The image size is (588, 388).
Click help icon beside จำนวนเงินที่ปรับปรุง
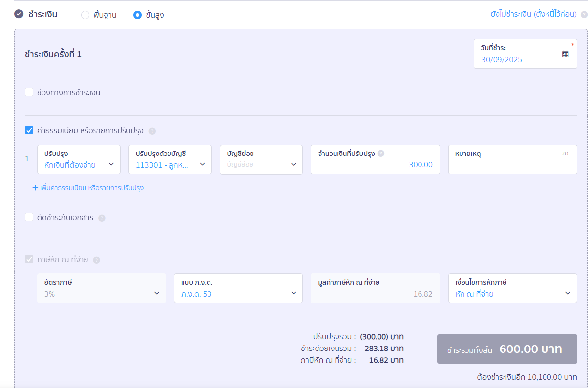(x=381, y=154)
